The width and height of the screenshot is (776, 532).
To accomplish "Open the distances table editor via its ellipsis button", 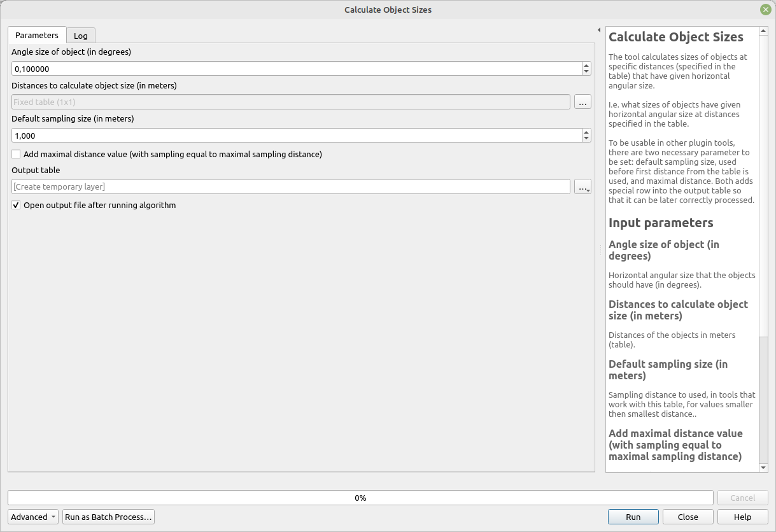I will [582, 101].
